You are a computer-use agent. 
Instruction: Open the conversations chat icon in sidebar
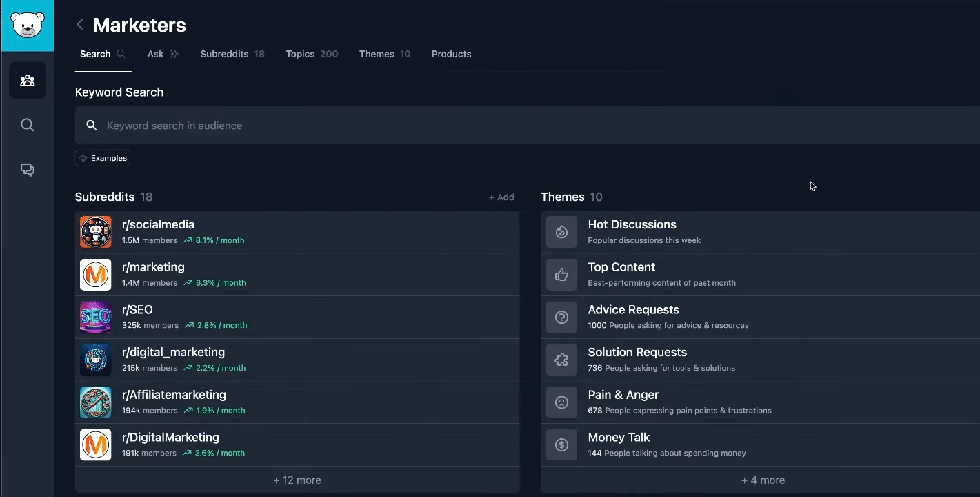[x=28, y=170]
